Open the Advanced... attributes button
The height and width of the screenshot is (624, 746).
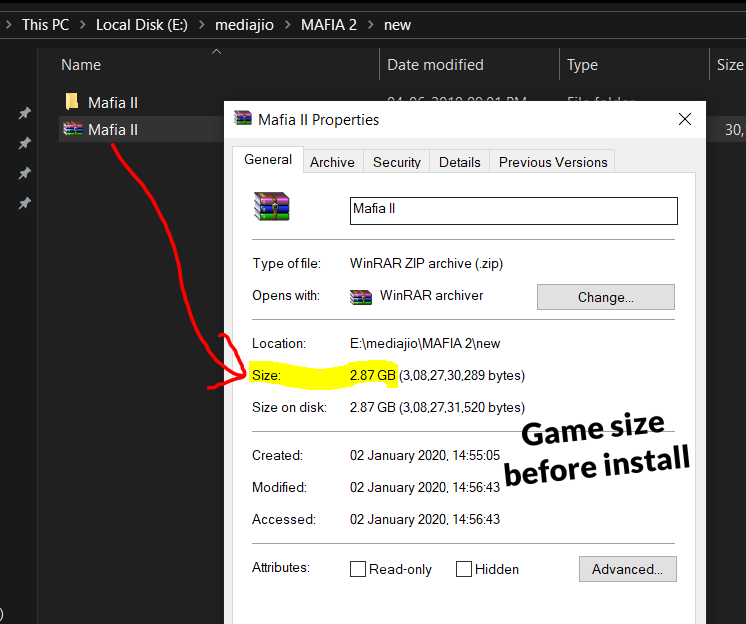pyautogui.click(x=627, y=569)
